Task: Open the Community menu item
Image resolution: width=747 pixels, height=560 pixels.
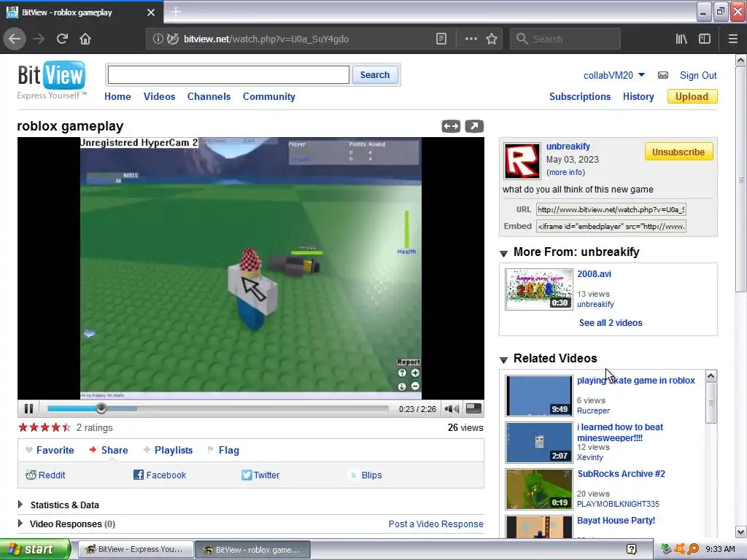Action: [x=268, y=97]
